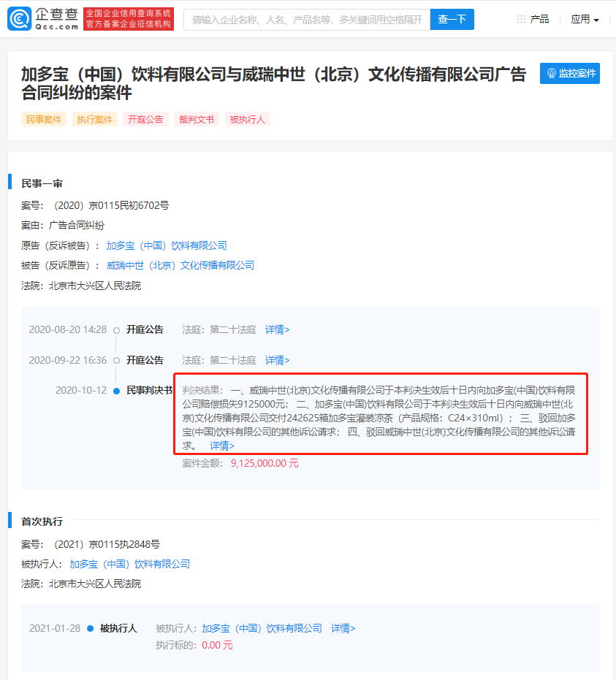The width and height of the screenshot is (616, 680).
Task: Select the 民事案件 tag
Action: click(44, 120)
